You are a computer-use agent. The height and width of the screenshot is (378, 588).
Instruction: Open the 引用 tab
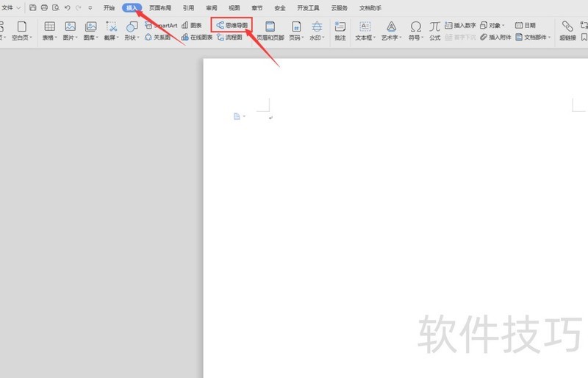(188, 8)
